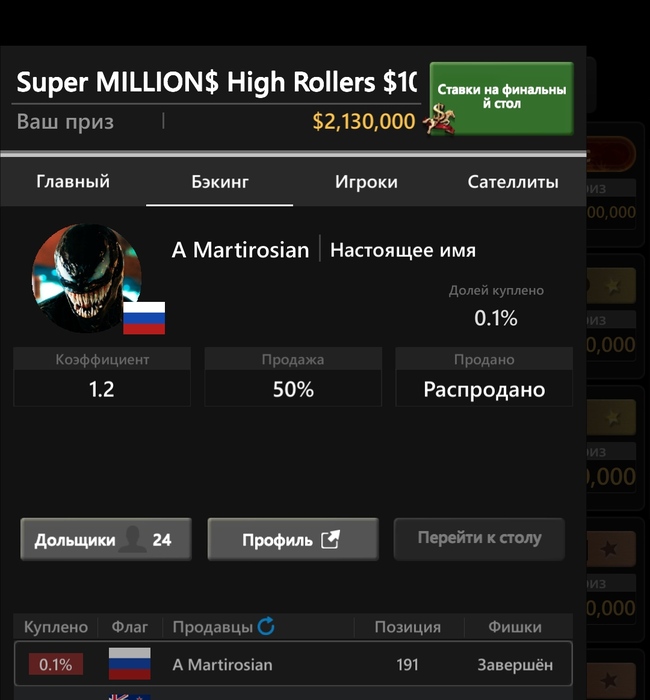Click the person silhouette icon in Дольщики
Viewport: 650px width, 700px height.
pyautogui.click(x=132, y=539)
